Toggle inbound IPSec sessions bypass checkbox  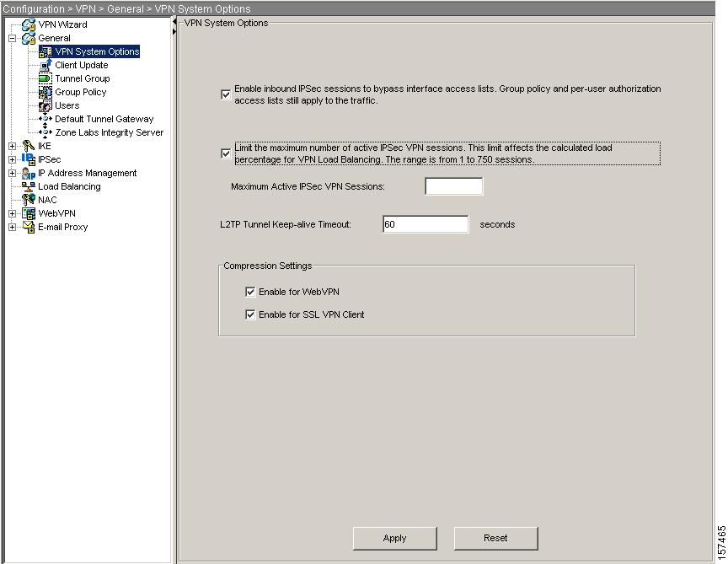(x=226, y=94)
